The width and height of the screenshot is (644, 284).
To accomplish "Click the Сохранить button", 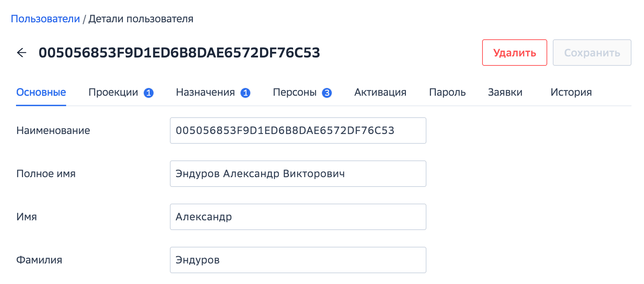I will tap(592, 53).
